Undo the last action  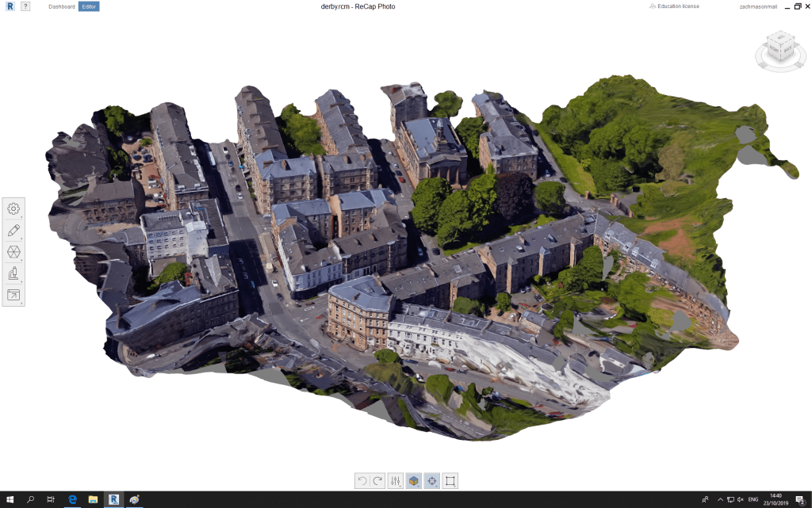[x=362, y=480]
